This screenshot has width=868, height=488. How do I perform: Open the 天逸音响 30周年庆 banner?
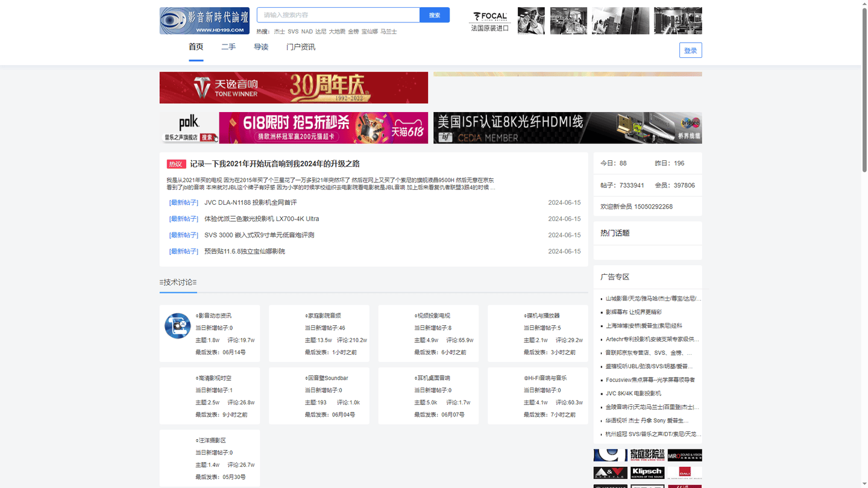294,87
